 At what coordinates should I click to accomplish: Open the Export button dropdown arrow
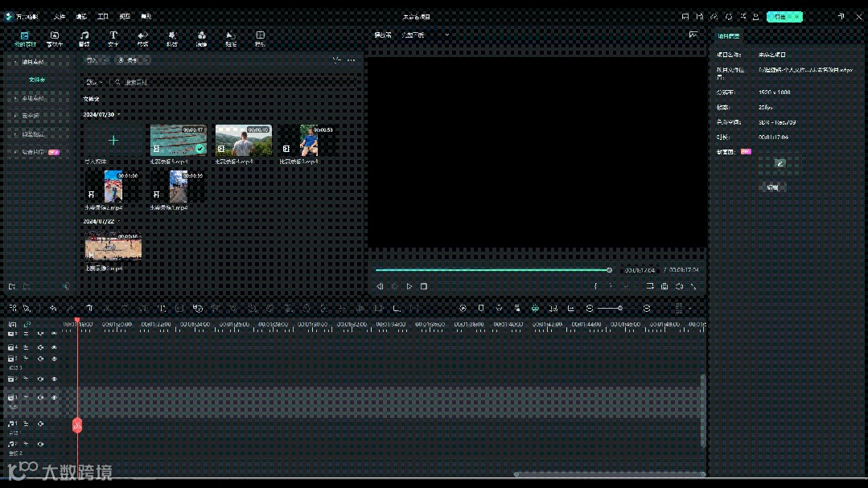(798, 17)
